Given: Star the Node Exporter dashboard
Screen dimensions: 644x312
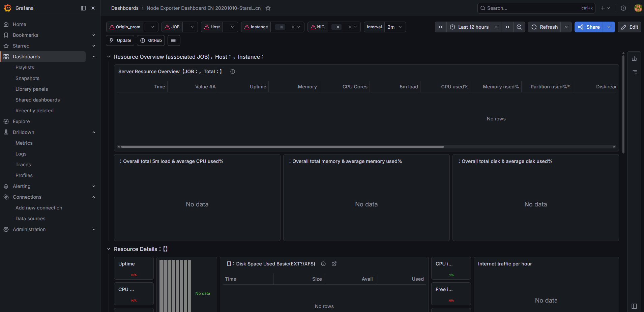Looking at the screenshot, I should (268, 8).
